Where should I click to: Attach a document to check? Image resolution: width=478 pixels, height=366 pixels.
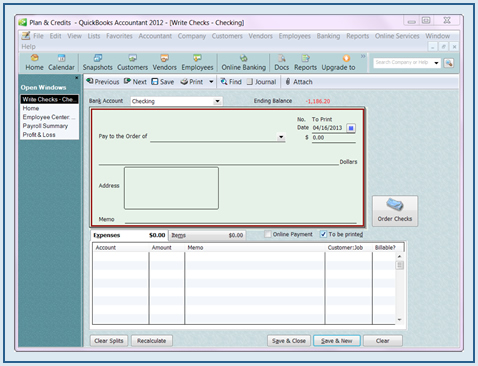click(x=299, y=82)
